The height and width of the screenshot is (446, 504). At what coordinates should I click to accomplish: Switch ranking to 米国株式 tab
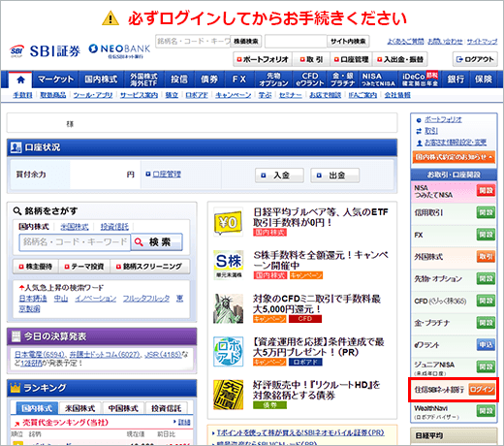(79, 408)
